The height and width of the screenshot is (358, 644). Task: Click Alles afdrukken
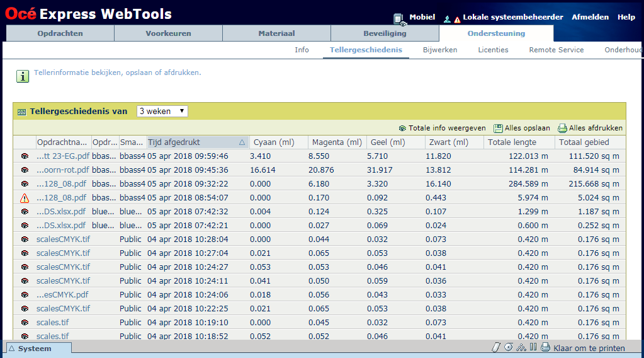tap(590, 128)
